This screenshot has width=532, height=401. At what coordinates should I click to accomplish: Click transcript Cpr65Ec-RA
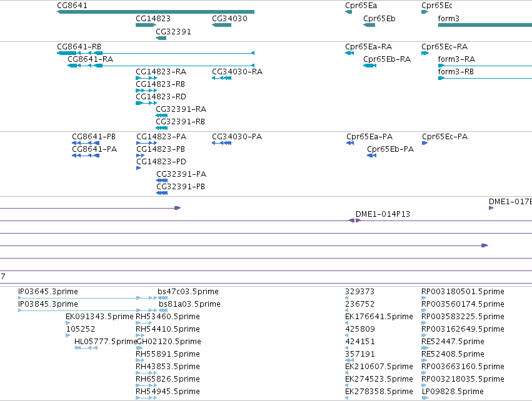pyautogui.click(x=425, y=53)
